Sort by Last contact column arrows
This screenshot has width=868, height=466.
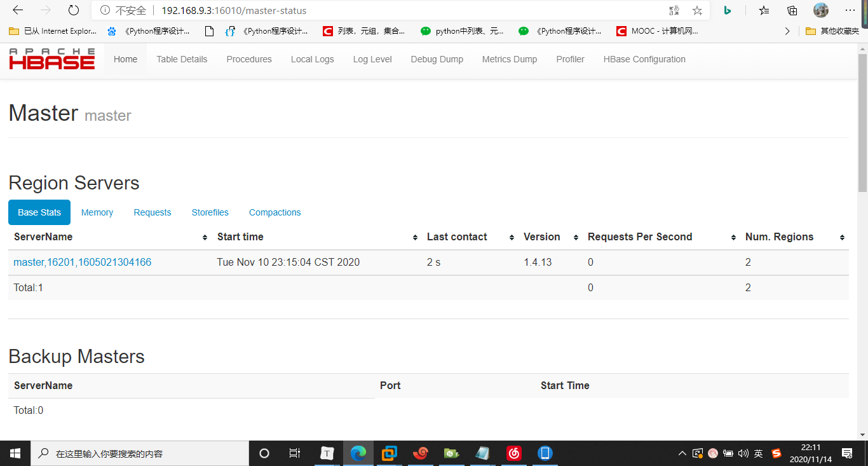coord(512,237)
